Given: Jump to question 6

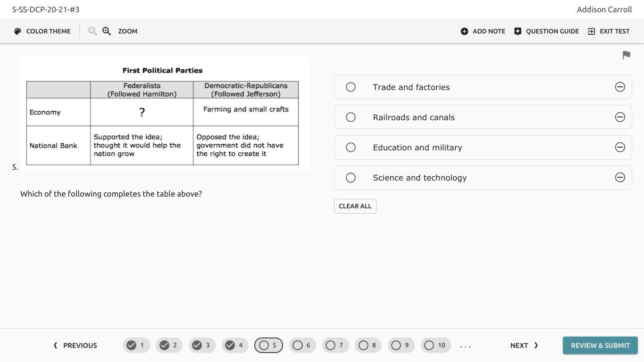Looking at the screenshot, I should click(302, 346).
